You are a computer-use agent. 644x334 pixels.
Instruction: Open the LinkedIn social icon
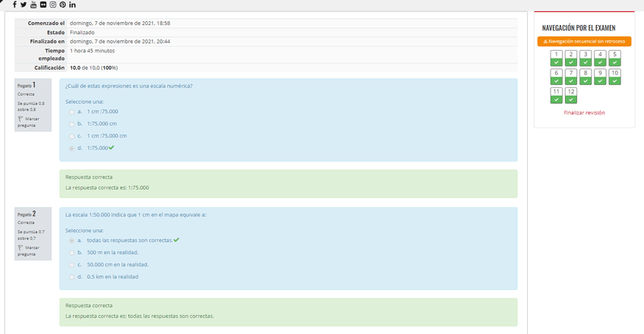[72, 5]
